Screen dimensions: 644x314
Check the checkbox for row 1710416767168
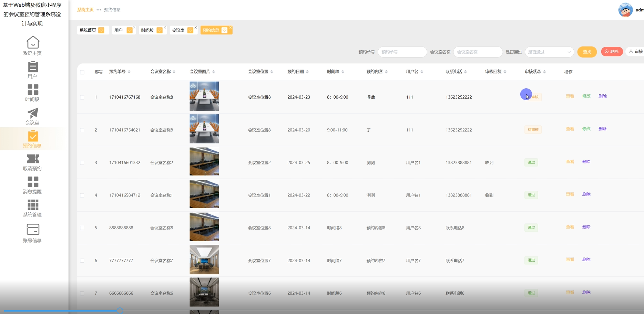[82, 97]
